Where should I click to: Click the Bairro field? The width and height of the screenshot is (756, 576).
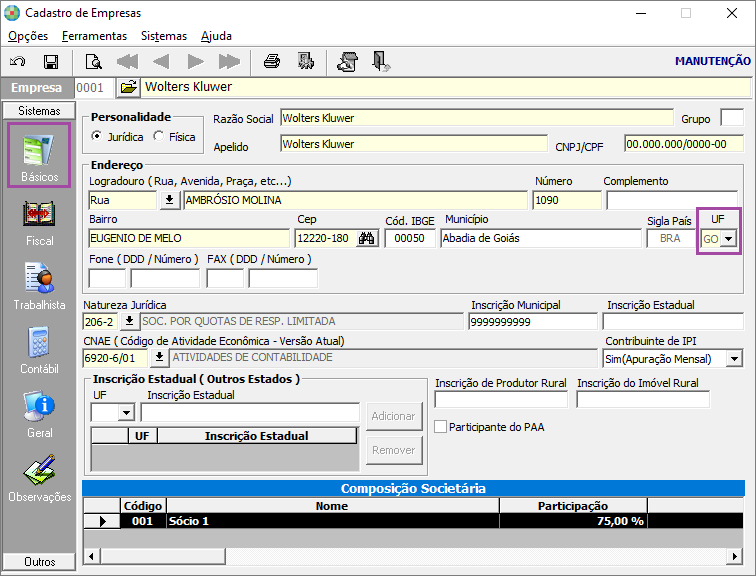(189, 238)
